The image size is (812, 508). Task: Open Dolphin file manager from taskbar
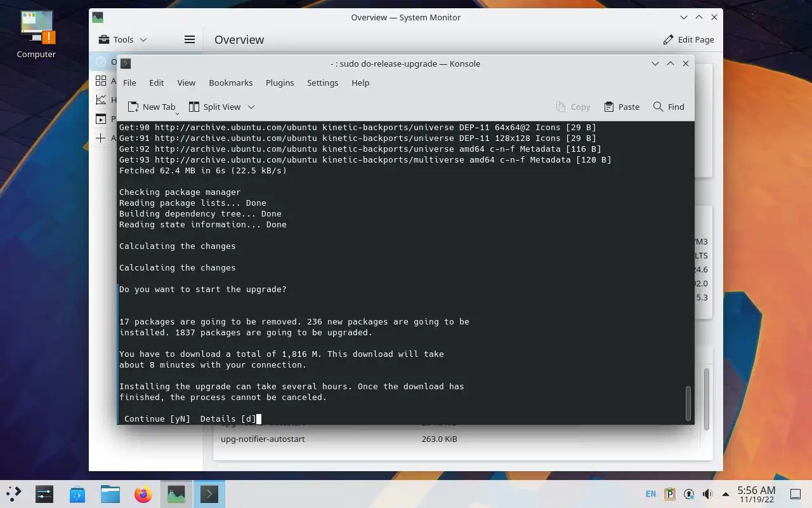tap(110, 493)
